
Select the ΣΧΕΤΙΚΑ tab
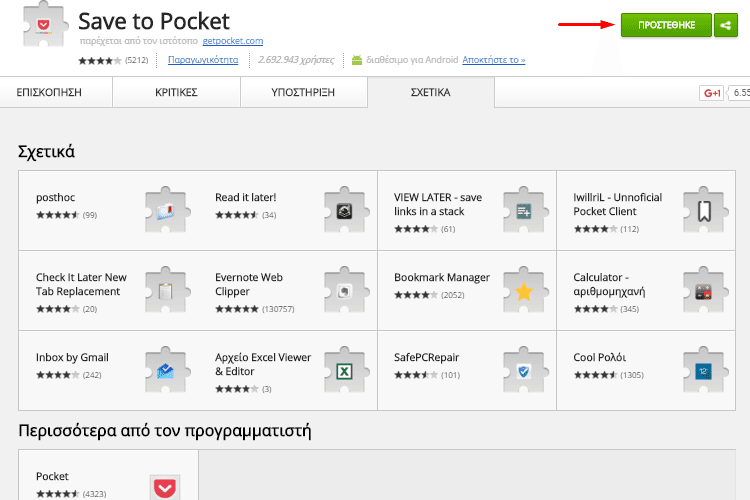pyautogui.click(x=430, y=92)
